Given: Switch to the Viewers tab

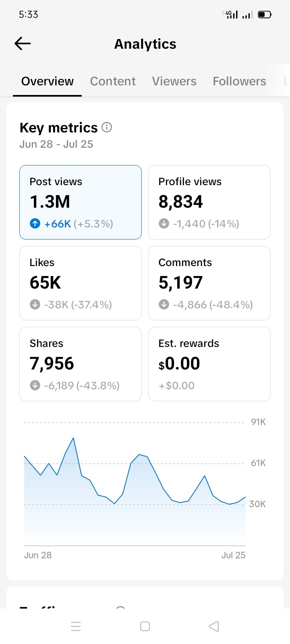Looking at the screenshot, I should tap(174, 81).
